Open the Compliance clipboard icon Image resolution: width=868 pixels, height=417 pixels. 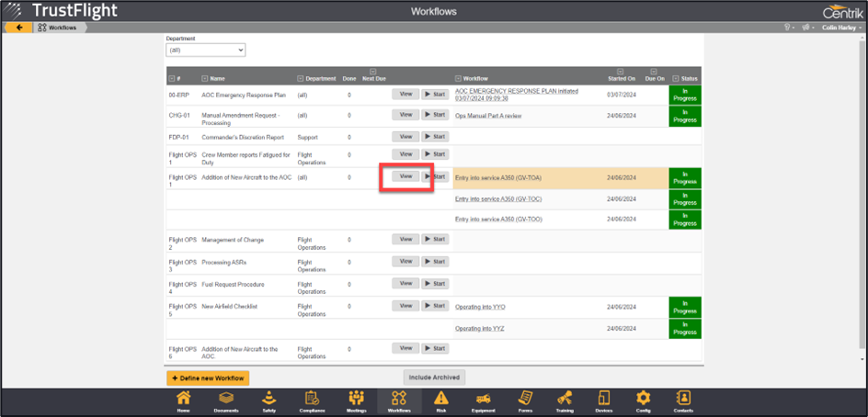point(312,400)
